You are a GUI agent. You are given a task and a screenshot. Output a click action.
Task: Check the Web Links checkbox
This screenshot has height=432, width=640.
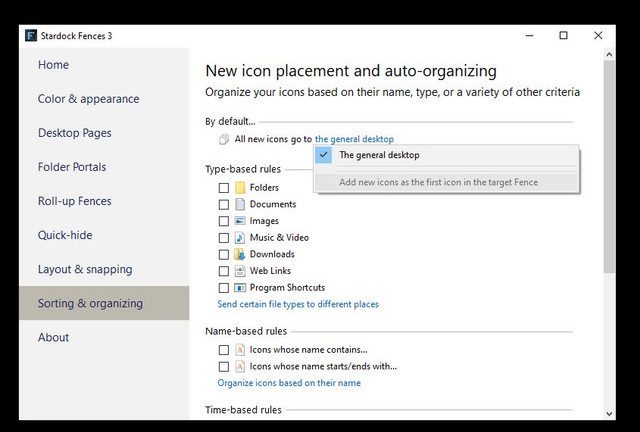tap(224, 271)
